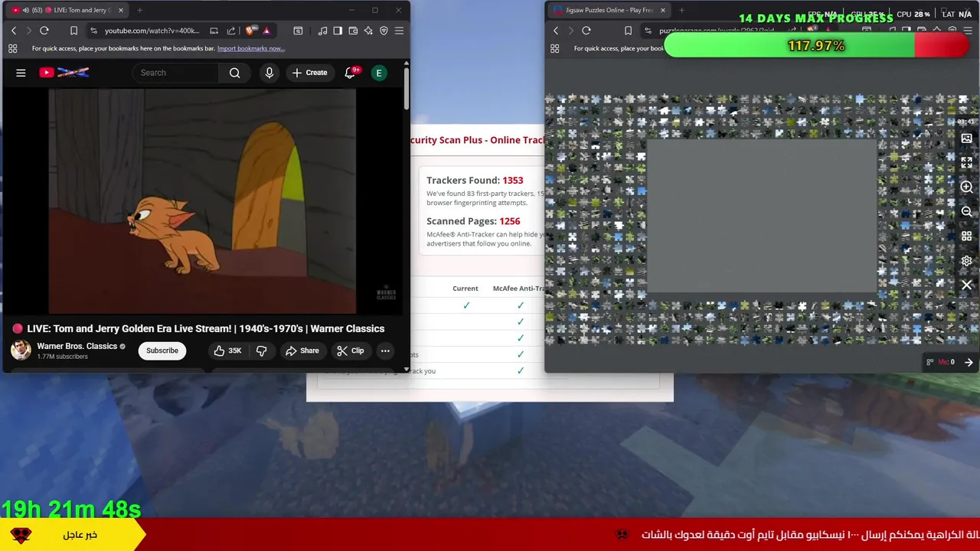Start voice search with microphone icon
Image resolution: width=980 pixels, height=551 pixels.
tap(269, 73)
